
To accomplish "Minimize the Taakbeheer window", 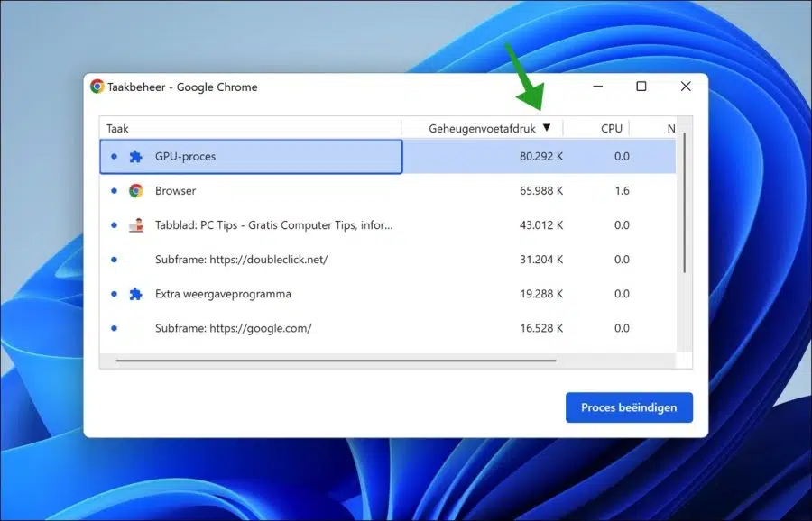I will pyautogui.click(x=597, y=87).
